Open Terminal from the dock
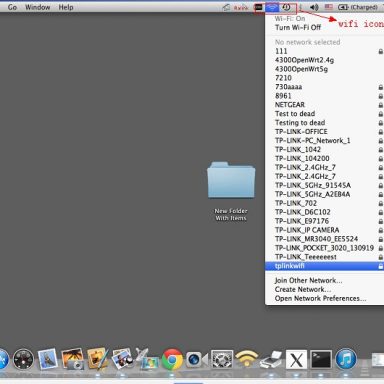This screenshot has width=384, height=384. 321,360
